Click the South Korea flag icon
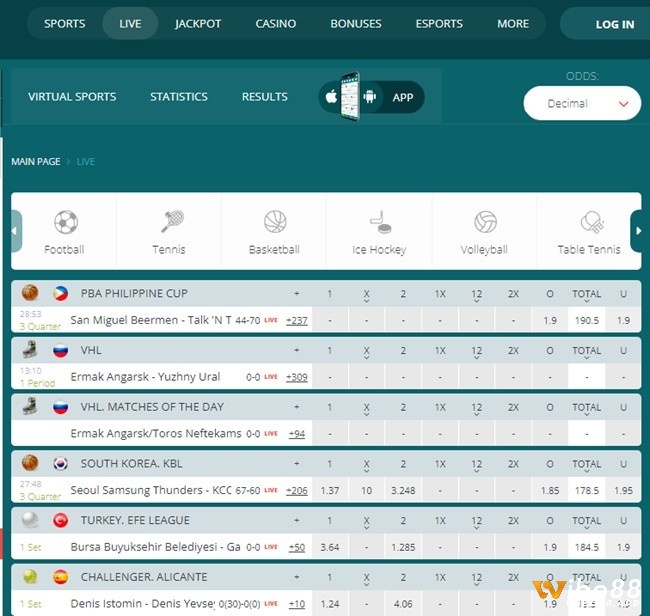Viewport: 650px width, 616px height. point(61,463)
